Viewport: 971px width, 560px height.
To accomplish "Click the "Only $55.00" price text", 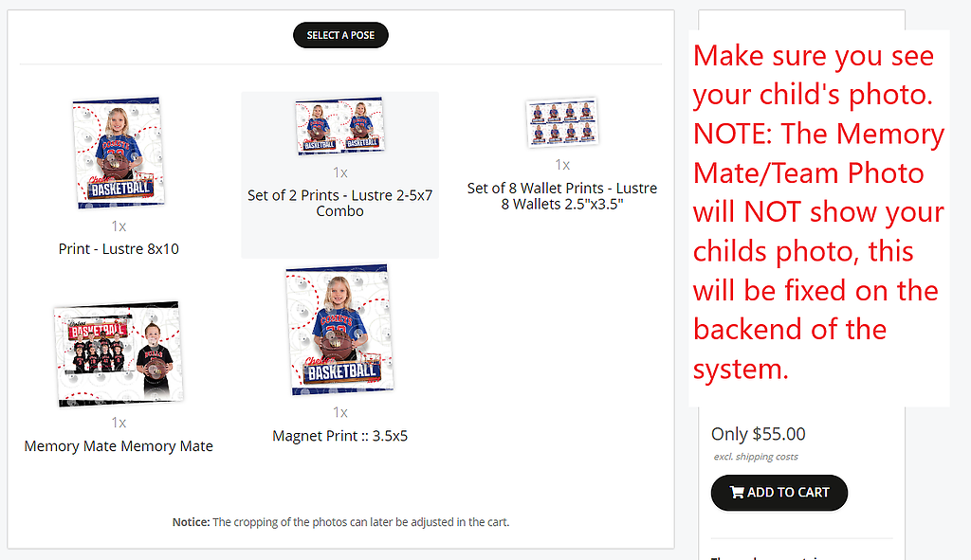I will click(758, 434).
